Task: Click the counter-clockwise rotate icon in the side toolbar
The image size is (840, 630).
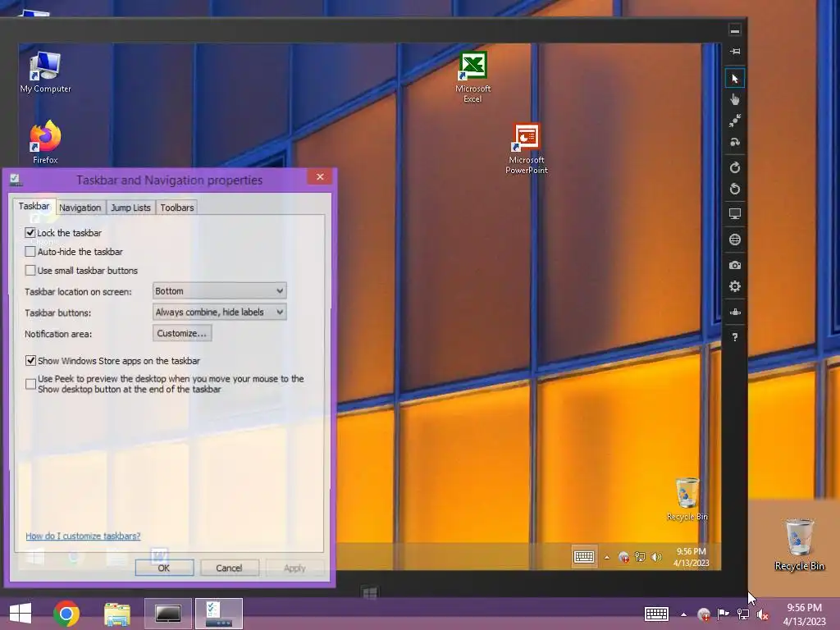Action: [734, 189]
